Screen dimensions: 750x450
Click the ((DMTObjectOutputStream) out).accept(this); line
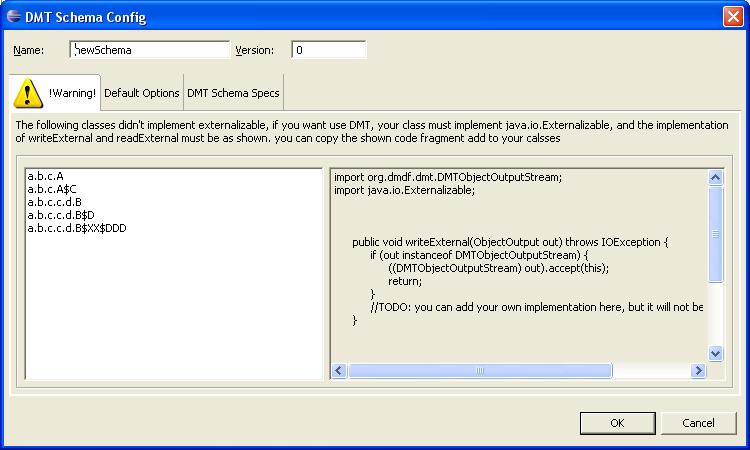pyautogui.click(x=498, y=268)
